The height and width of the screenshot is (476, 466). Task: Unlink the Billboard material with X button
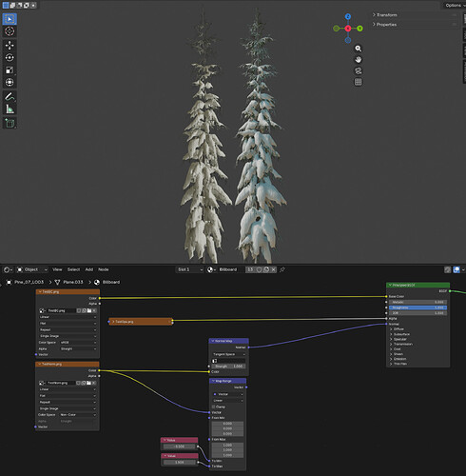pos(273,269)
